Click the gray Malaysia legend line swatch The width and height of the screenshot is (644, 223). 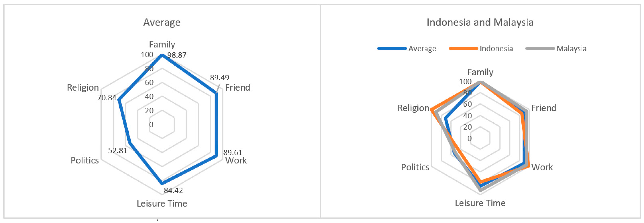[540, 49]
